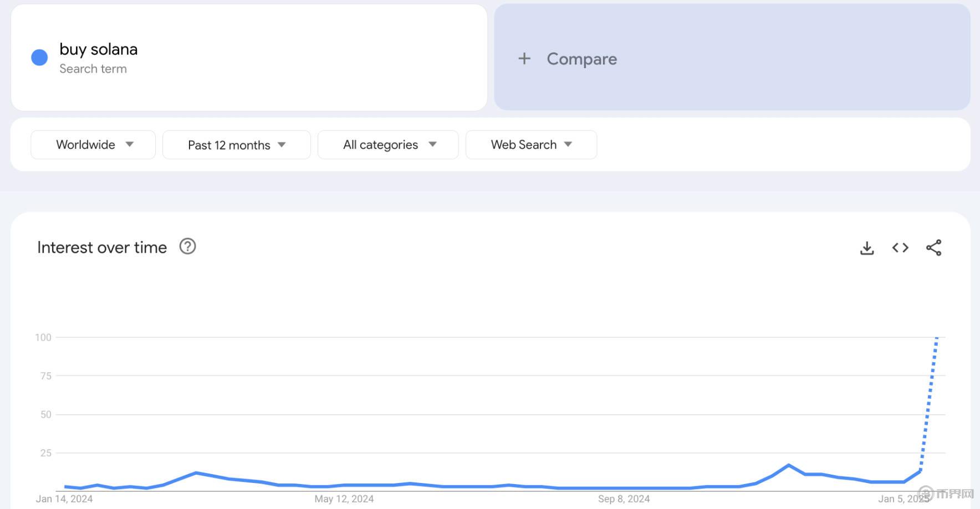Click the dotted spike peak at 100
The height and width of the screenshot is (509, 980).
coord(937,338)
